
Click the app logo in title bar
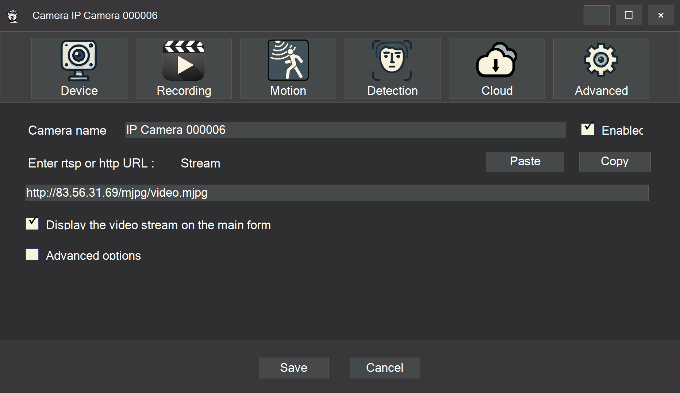13,16
